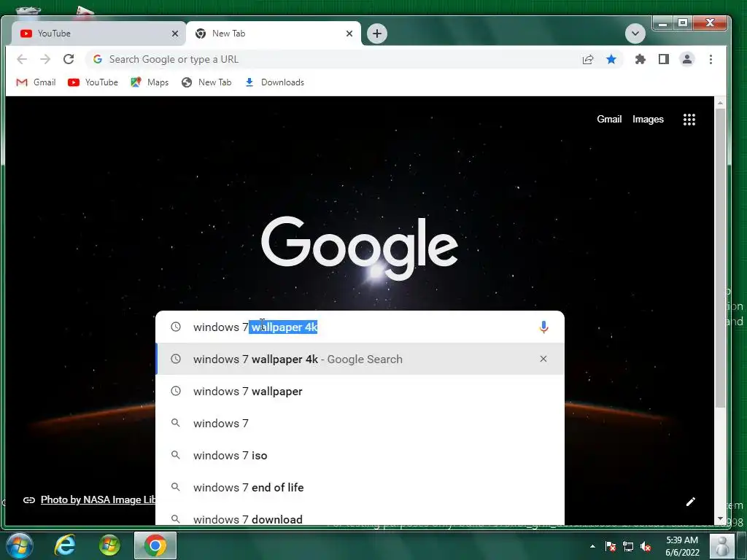Click history clock icon beside 'windows 7 wallpaper'
The width and height of the screenshot is (747, 560).
pos(176,391)
